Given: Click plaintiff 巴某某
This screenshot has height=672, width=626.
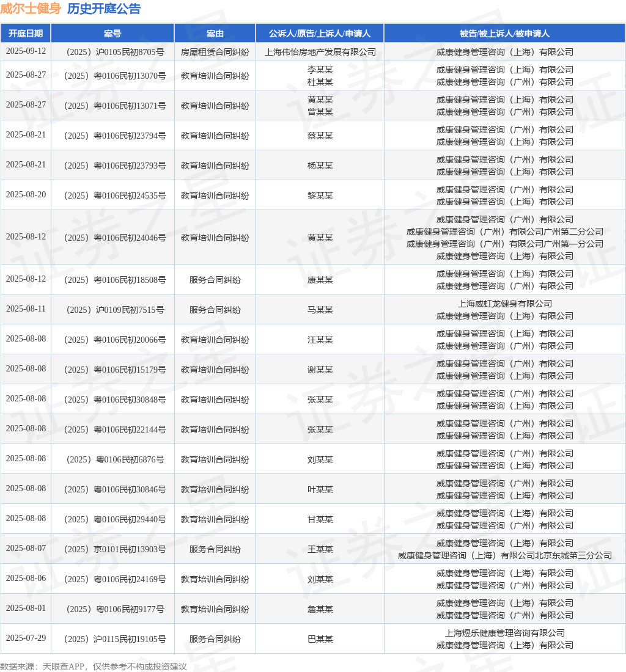Looking at the screenshot, I should pos(320,640).
